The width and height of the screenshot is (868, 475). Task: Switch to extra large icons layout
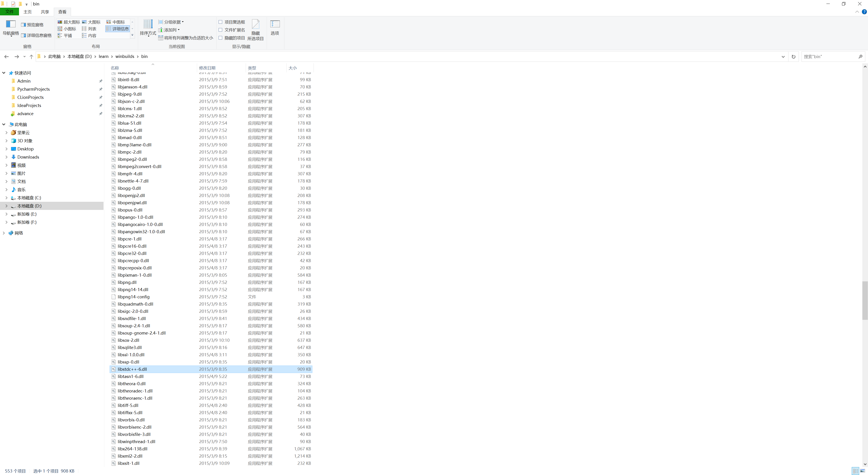click(69, 22)
